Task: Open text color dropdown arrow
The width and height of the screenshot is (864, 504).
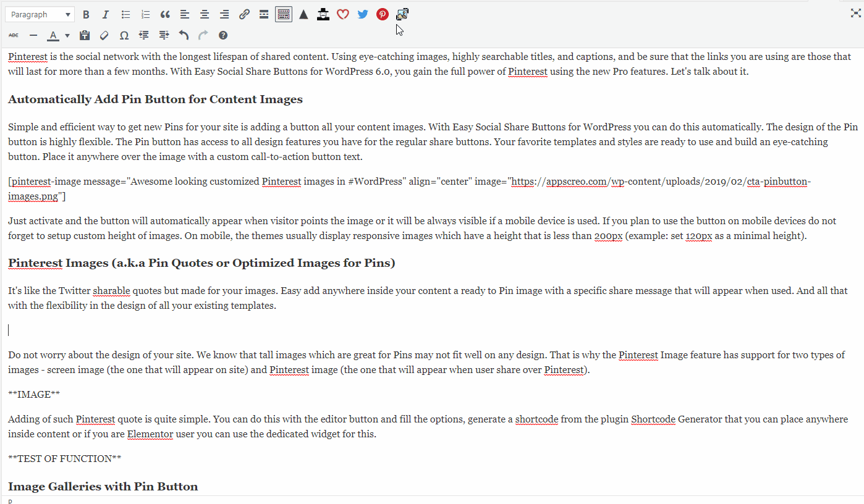Action: coord(67,35)
